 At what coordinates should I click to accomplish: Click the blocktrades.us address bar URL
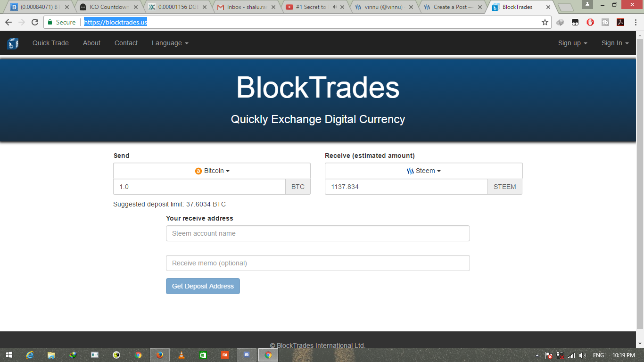[x=116, y=22]
